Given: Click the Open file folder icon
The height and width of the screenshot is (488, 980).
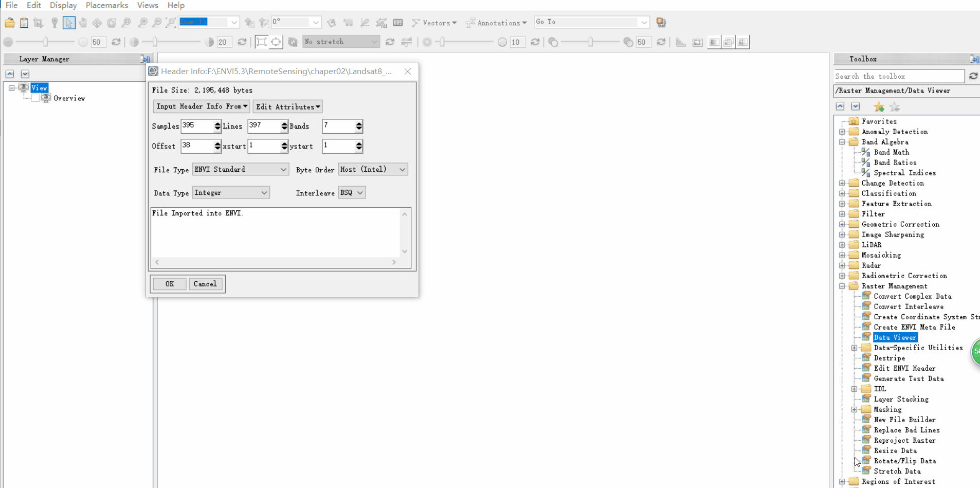Looking at the screenshot, I should point(10,23).
